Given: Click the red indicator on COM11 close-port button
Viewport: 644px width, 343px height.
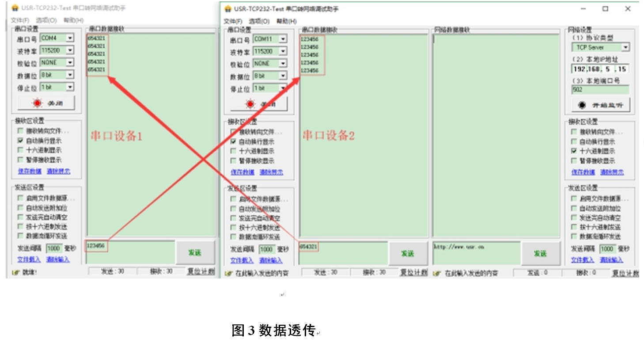Looking at the screenshot, I should click(x=250, y=104).
